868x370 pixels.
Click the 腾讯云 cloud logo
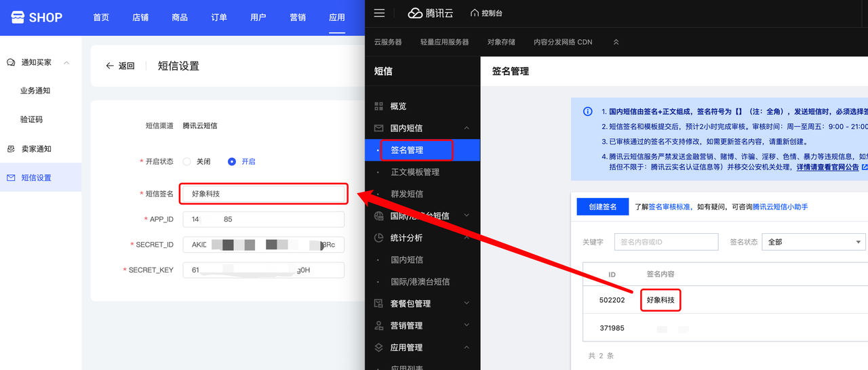pyautogui.click(x=415, y=13)
